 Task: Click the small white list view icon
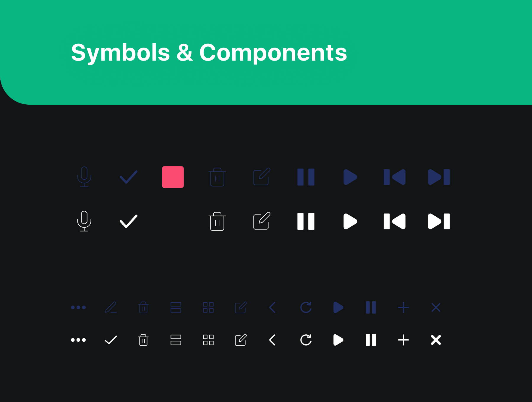pyautogui.click(x=176, y=340)
